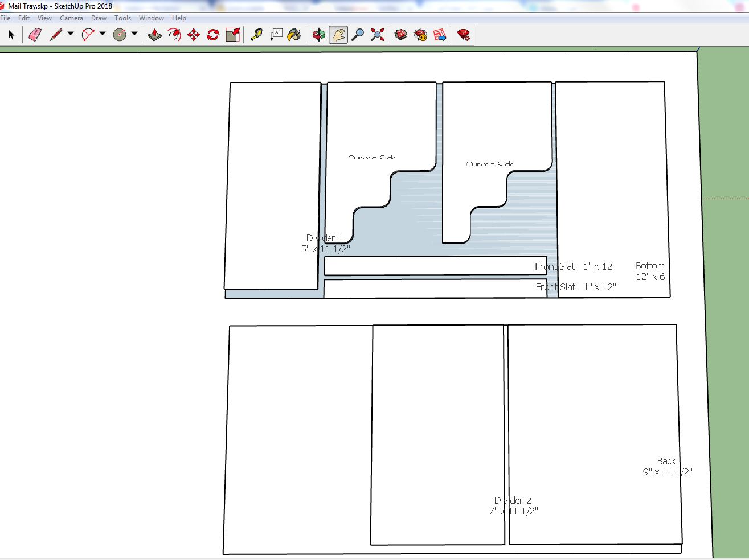Click the right 'Curved Side' label
The width and height of the screenshot is (749, 560).
coord(490,164)
